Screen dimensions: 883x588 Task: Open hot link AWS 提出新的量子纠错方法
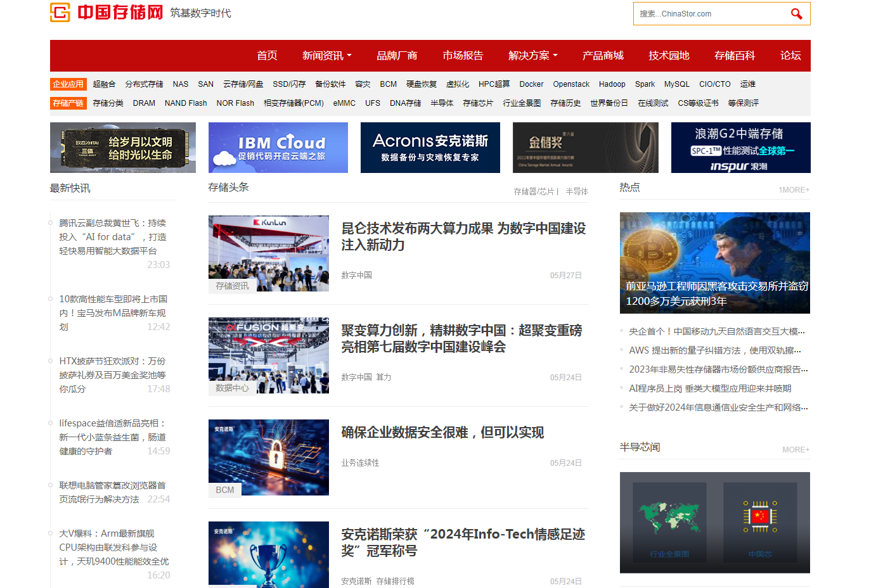pos(715,350)
